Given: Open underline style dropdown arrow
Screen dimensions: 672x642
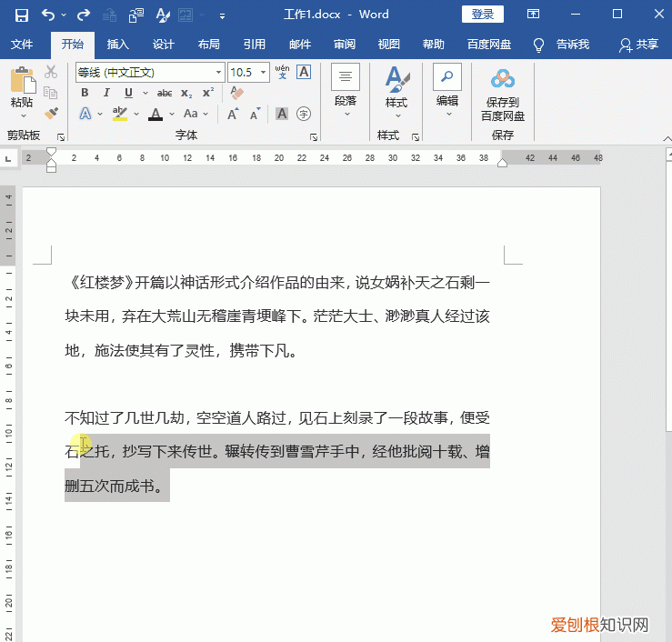Looking at the screenshot, I should 145,93.
